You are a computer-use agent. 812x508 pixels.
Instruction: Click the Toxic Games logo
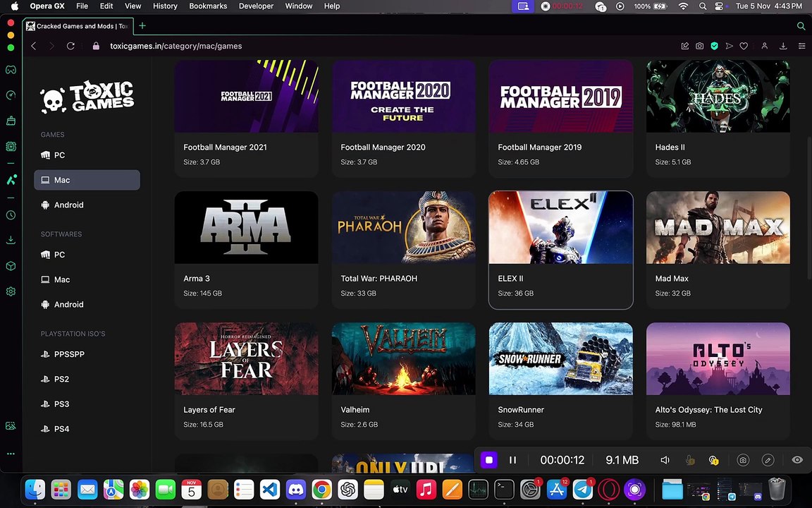87,97
